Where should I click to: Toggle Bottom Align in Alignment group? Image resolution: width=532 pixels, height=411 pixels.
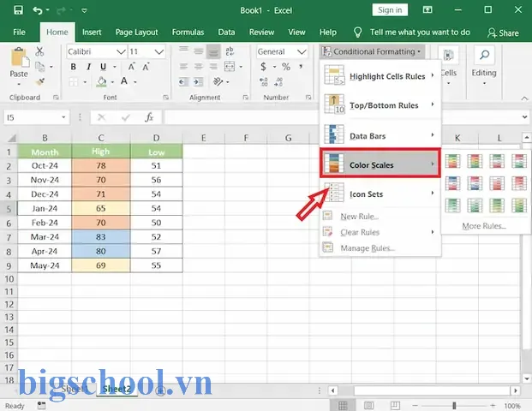point(213,51)
